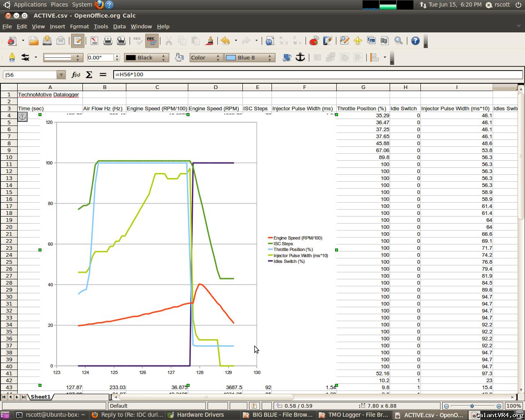Open the line color Black dropdown
525x420 pixels.
point(146,58)
